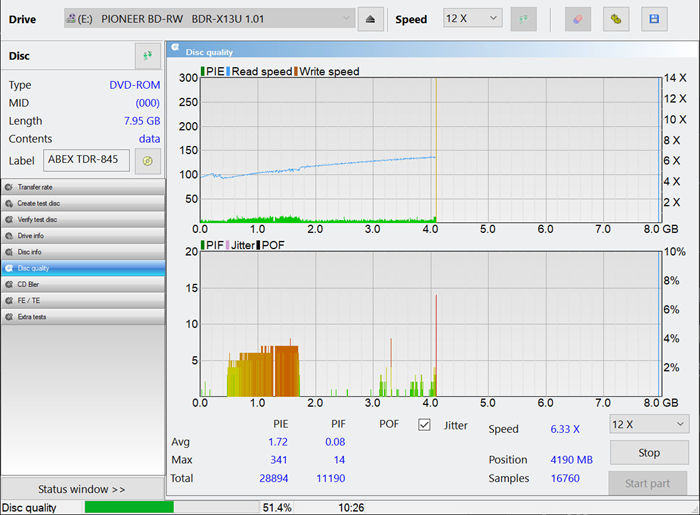This screenshot has width=700, height=515.
Task: Expand the 12 X dropdown above Stop
Action: pyautogui.click(x=649, y=425)
